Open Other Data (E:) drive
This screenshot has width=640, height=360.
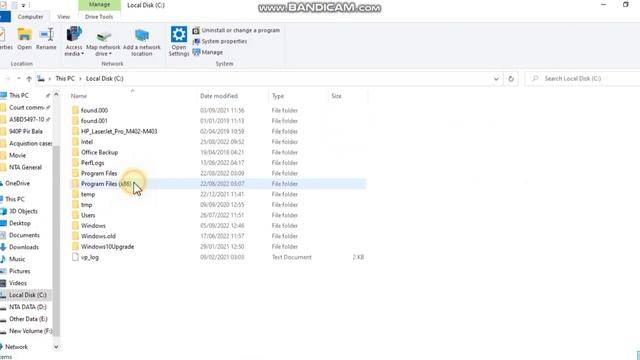28,319
